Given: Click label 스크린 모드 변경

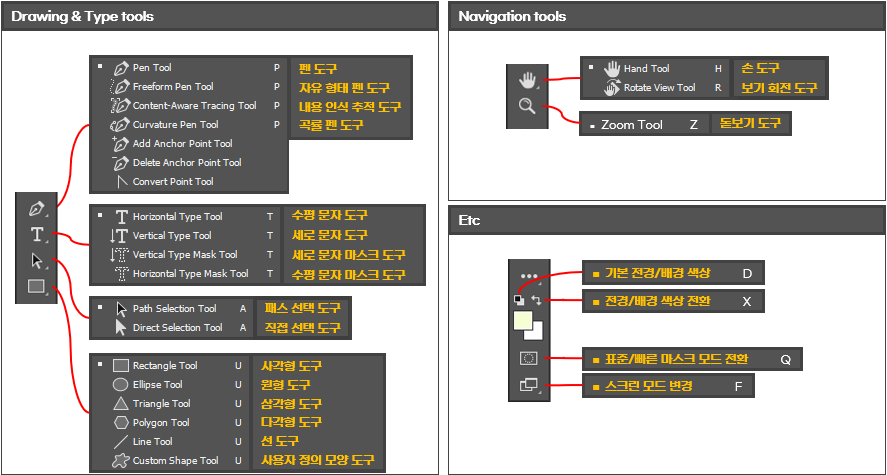Looking at the screenshot, I should pyautogui.click(x=648, y=387).
